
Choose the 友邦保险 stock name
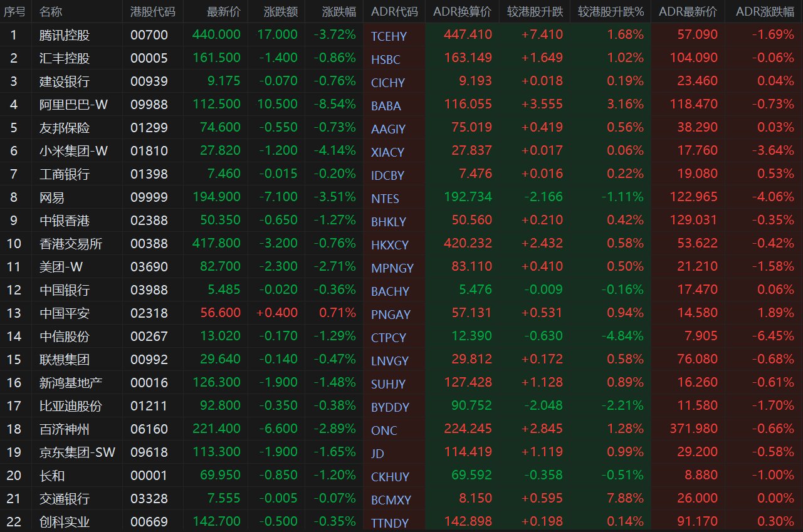(64, 128)
